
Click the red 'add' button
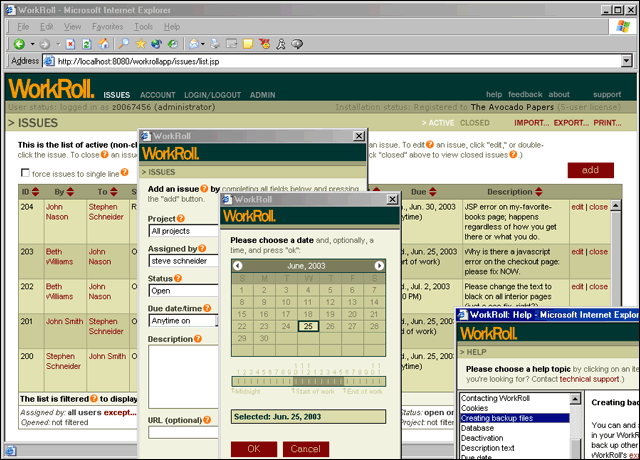click(590, 170)
